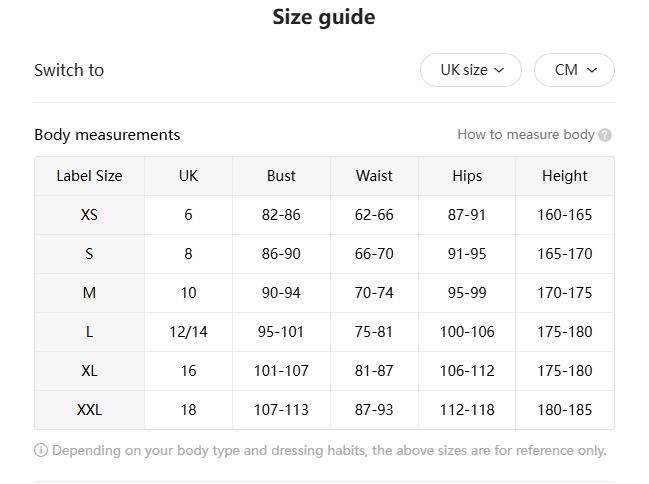
Task: Select the Label Size column header
Action: tap(89, 176)
